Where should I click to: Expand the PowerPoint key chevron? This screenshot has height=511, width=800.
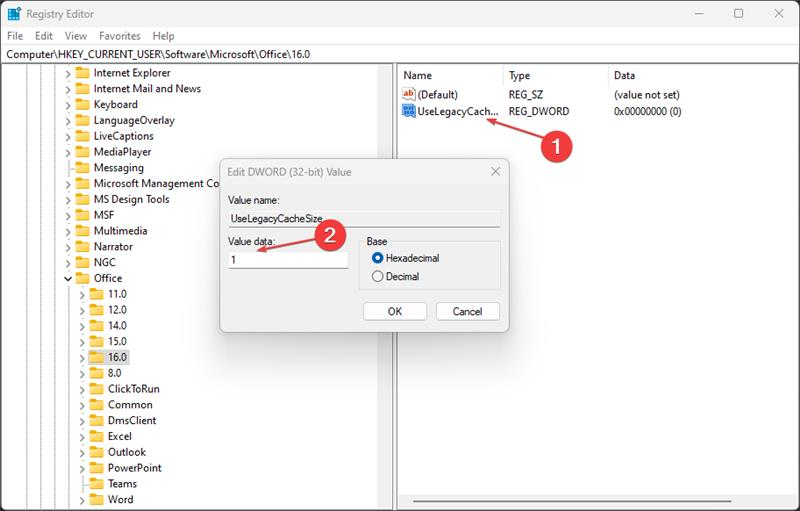tap(82, 469)
